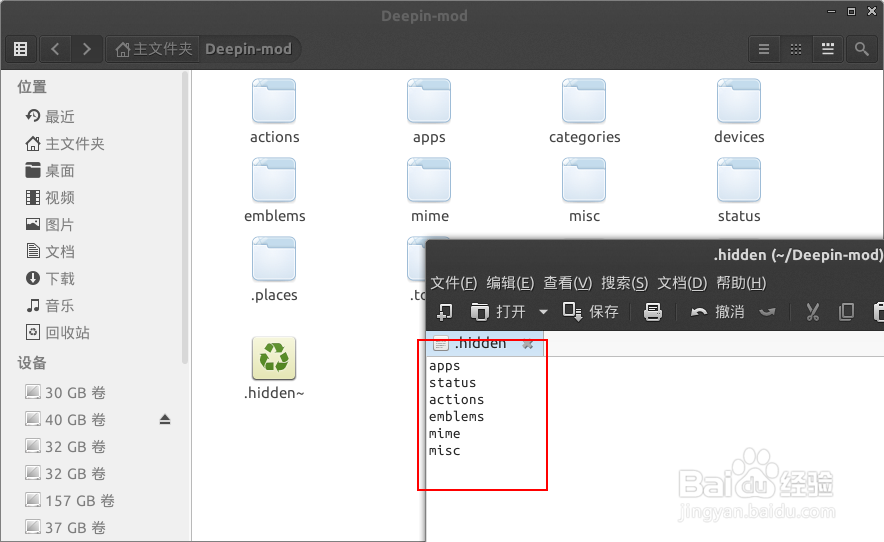Click the sidebar vertical scrollbar

coord(185,218)
